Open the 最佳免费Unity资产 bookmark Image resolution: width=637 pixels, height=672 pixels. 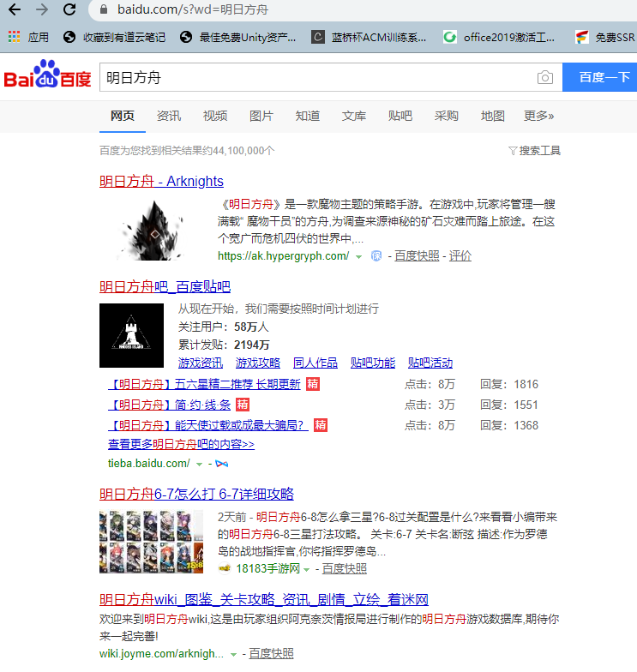238,38
